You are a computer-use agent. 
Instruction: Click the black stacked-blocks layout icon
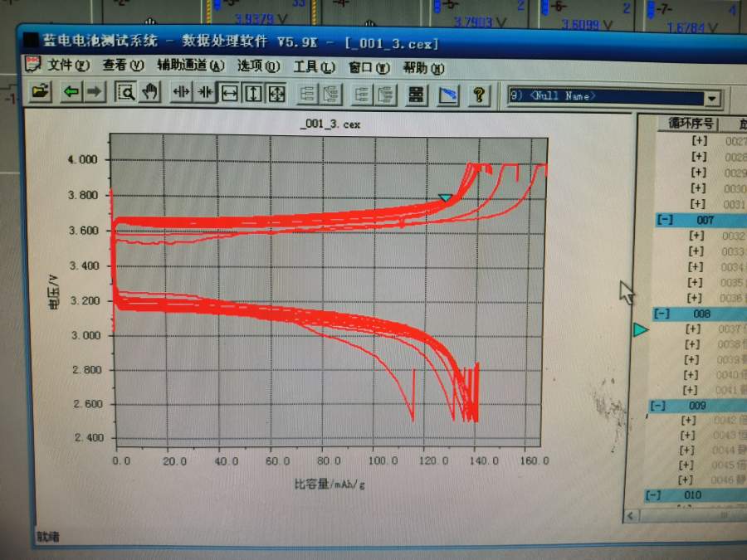[416, 95]
